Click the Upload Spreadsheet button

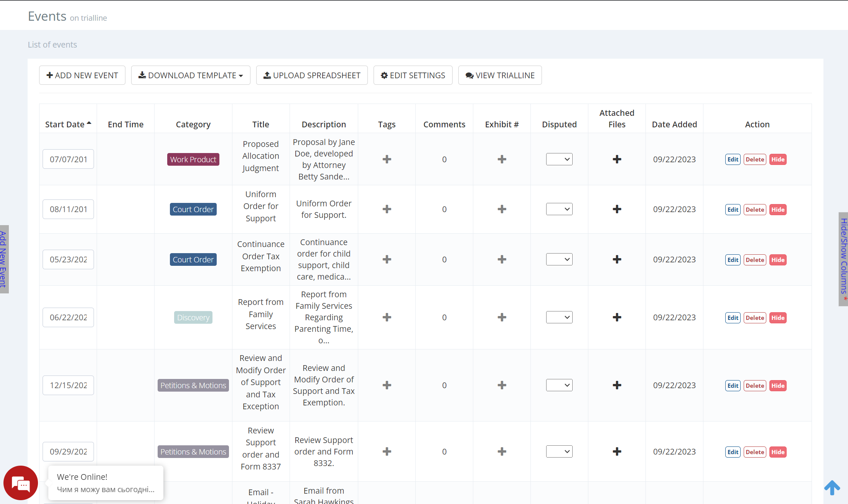[x=312, y=75]
